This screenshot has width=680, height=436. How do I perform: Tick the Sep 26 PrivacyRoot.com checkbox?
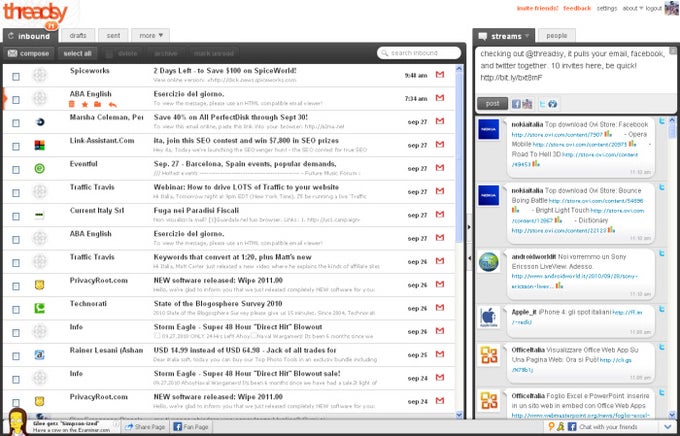click(16, 286)
